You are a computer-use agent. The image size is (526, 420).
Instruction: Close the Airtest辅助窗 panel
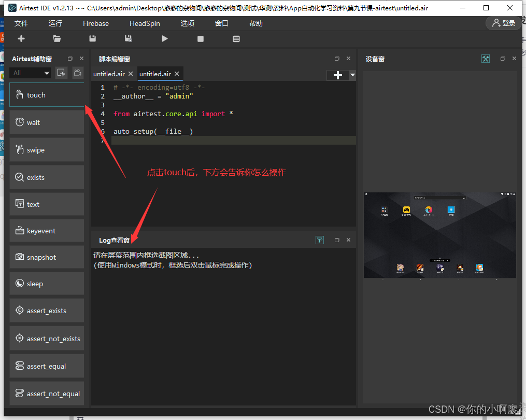[81, 59]
